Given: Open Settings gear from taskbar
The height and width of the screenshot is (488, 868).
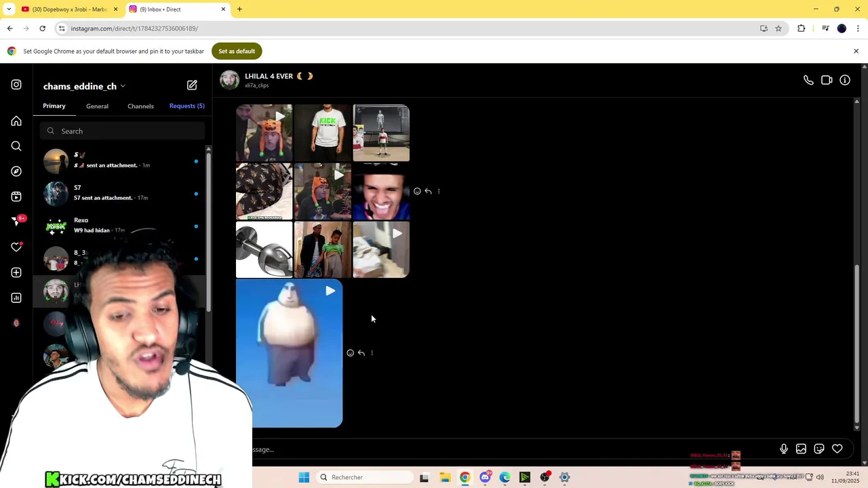Looking at the screenshot, I should tap(565, 477).
